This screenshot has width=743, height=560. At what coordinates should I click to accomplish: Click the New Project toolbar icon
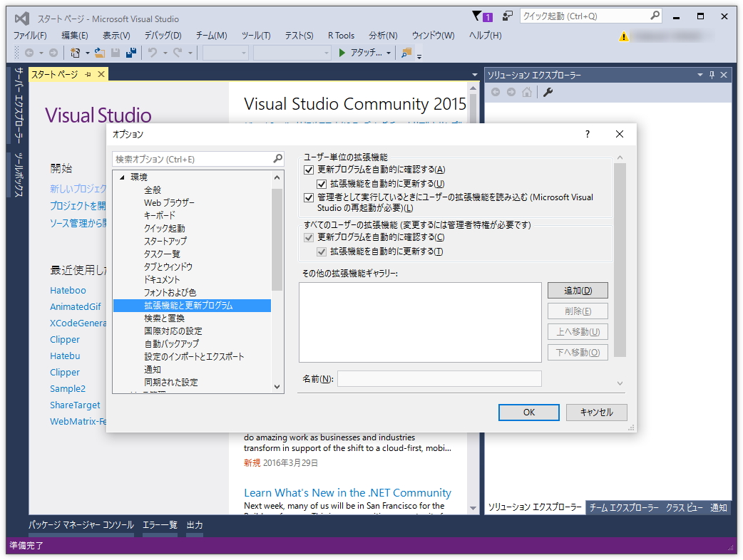click(75, 53)
